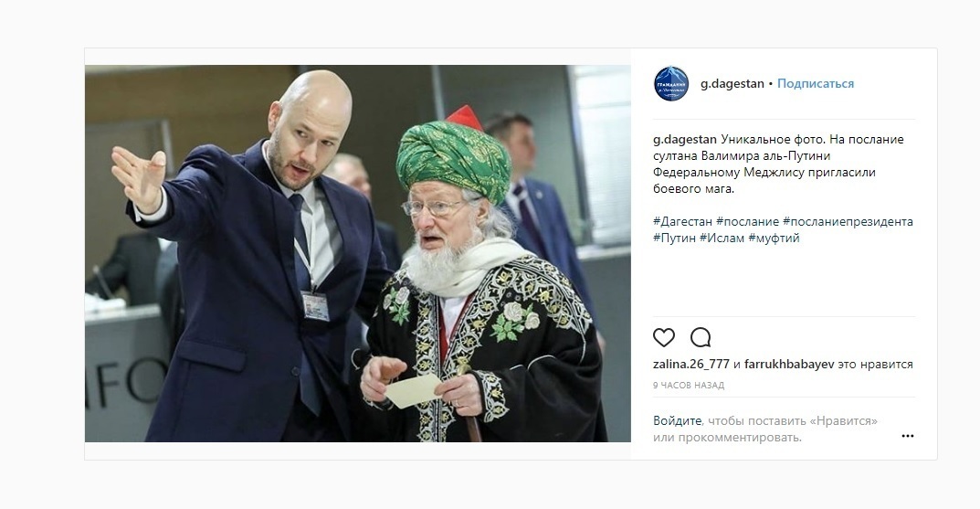The height and width of the screenshot is (509, 980).
Task: Open the #Путин hashtag
Action: tap(674, 238)
